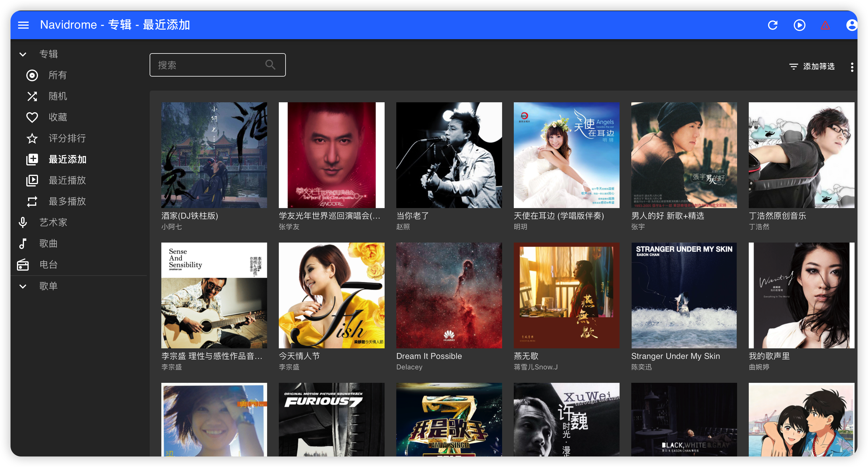
Task: Click artist link Delacey
Action: pyautogui.click(x=409, y=367)
